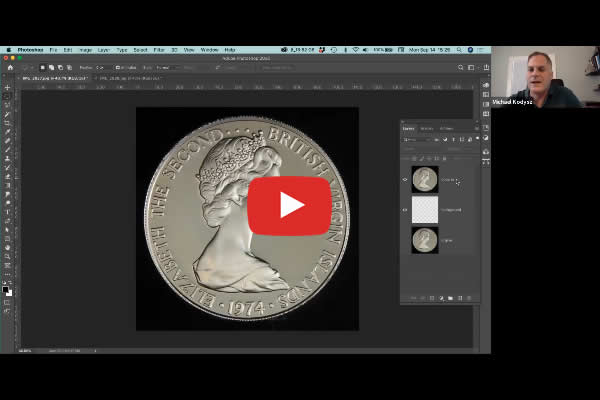
Task: Select the Move tool in the toolbar
Action: tap(7, 88)
